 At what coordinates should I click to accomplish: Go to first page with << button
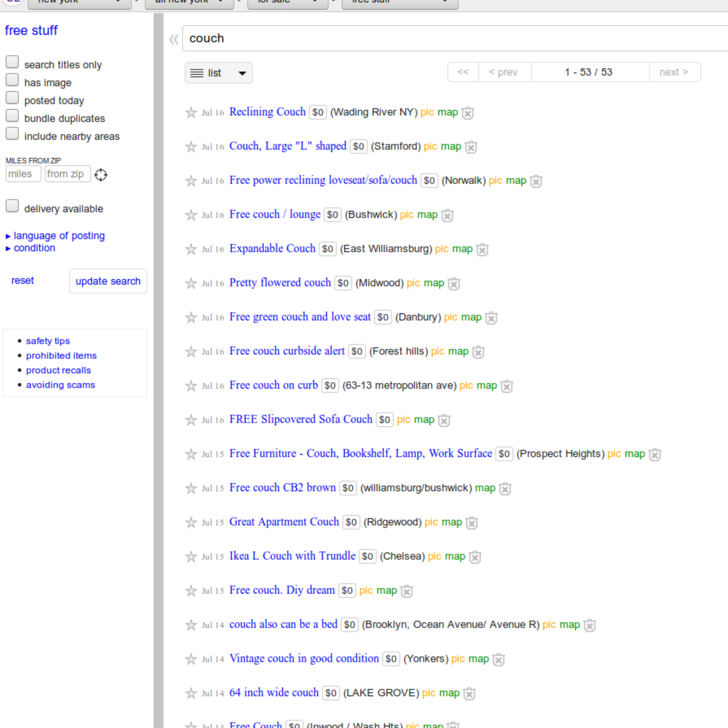(x=463, y=72)
